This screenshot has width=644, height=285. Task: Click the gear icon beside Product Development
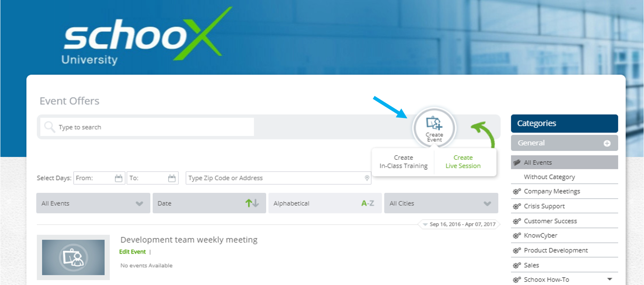[517, 250]
